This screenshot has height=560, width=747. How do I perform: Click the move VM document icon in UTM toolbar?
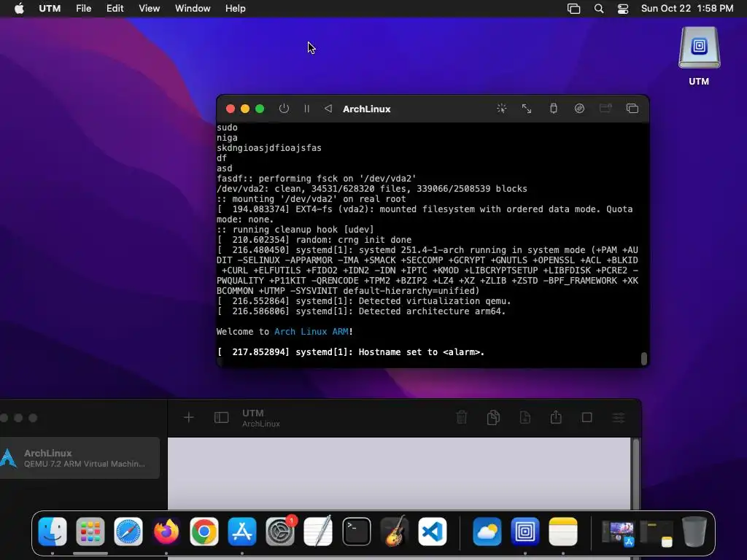525,418
